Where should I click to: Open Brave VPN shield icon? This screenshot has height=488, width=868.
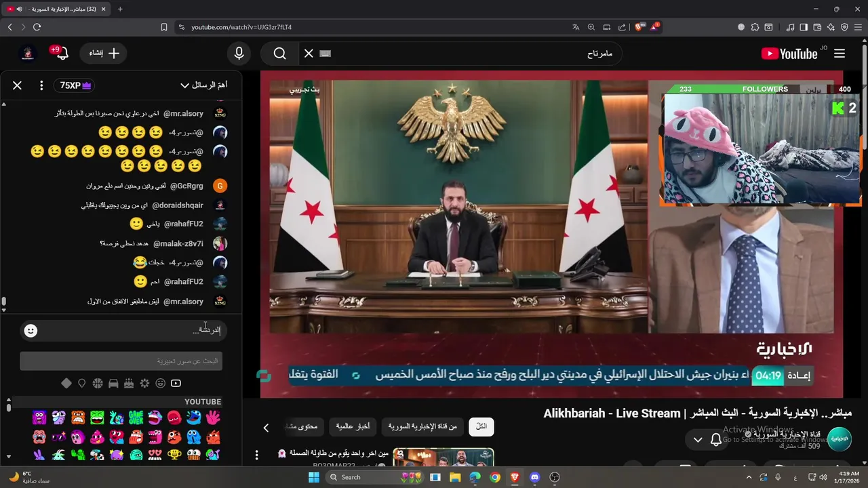(844, 27)
